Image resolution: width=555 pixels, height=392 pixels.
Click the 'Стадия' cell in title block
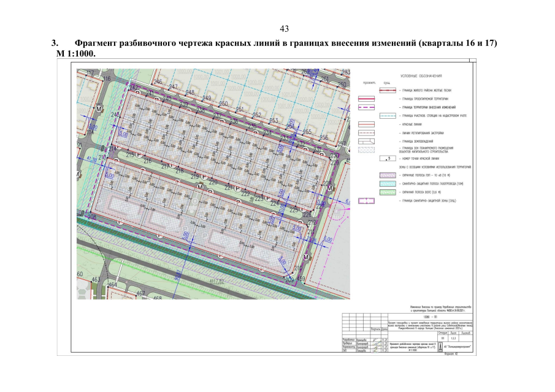(443, 333)
